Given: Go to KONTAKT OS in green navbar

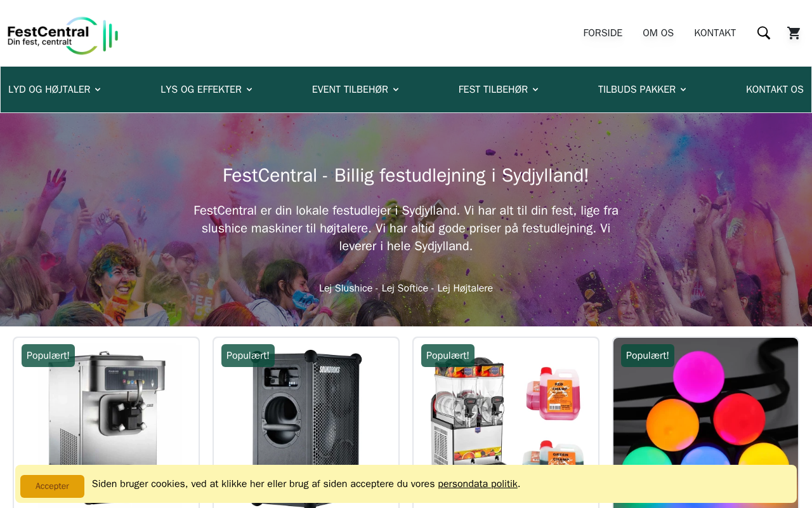Looking at the screenshot, I should pyautogui.click(x=775, y=90).
